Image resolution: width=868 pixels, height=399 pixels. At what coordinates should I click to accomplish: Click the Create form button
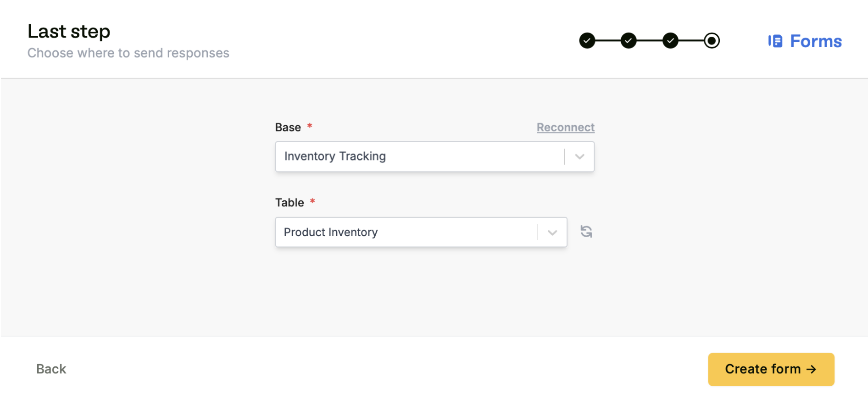[771, 369]
